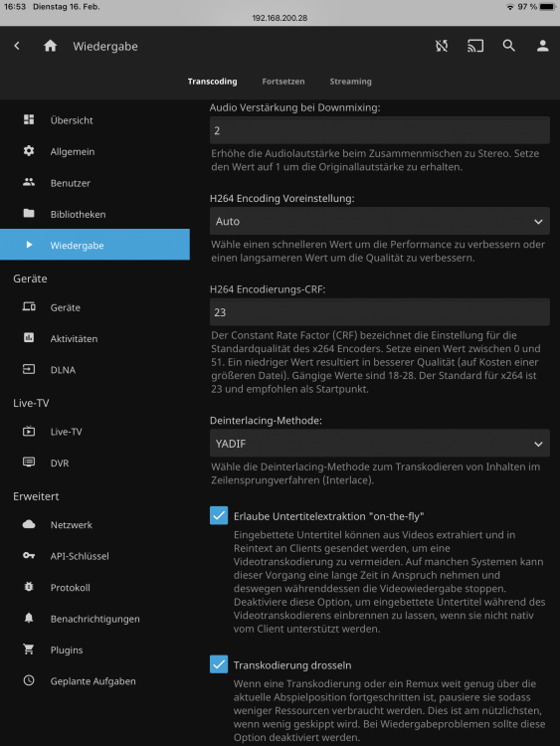Open search with the magnifier icon

click(509, 46)
